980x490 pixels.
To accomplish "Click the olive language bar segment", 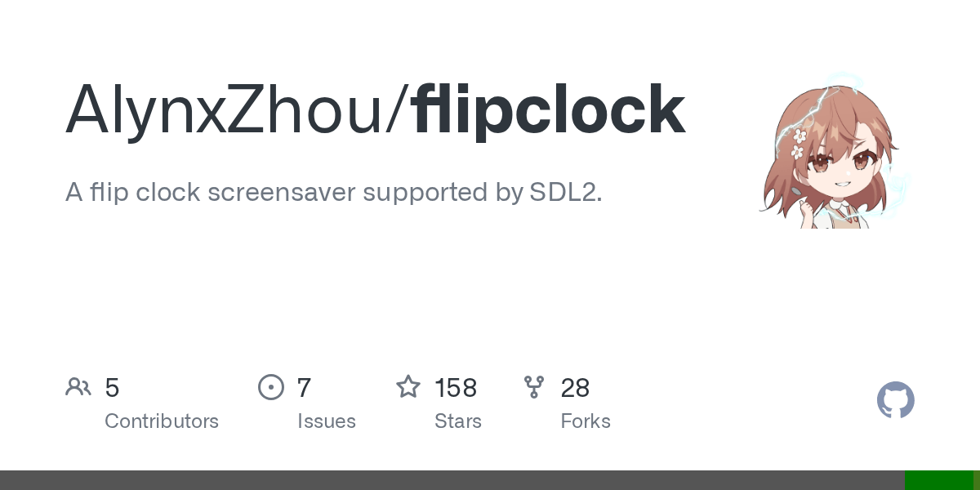I will (977, 480).
